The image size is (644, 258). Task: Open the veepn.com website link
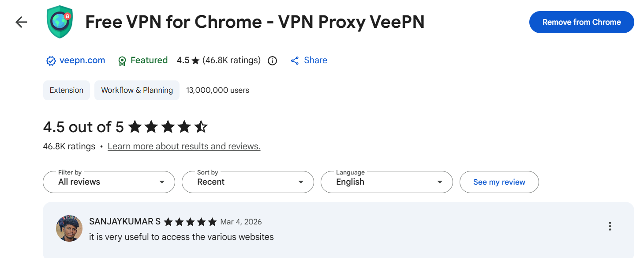pos(82,61)
